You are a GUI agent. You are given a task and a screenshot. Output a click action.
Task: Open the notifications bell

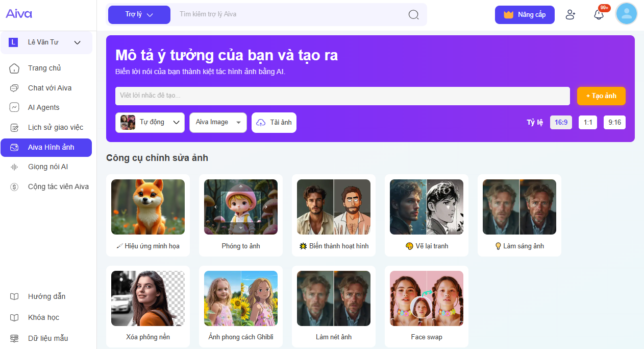(x=599, y=15)
